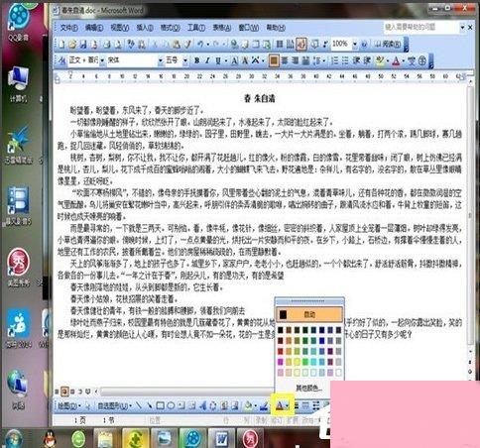Screen dimensions: 480x448
Task: Open Print Preview from the standard toolbar
Action: click(x=118, y=45)
